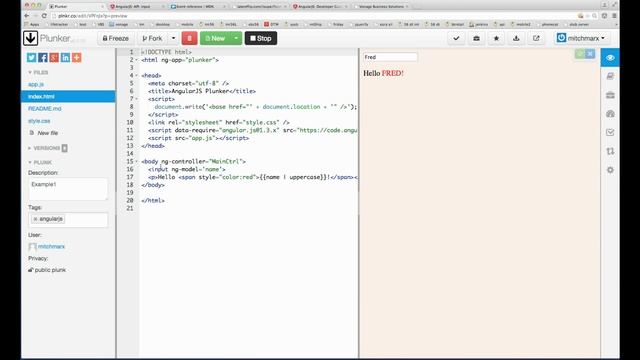Fold the body tag at line 15
Screen dimensions: 640x360
tap(137, 162)
